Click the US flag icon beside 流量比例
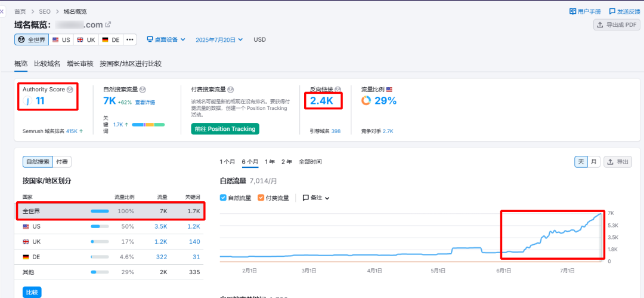 pos(389,90)
